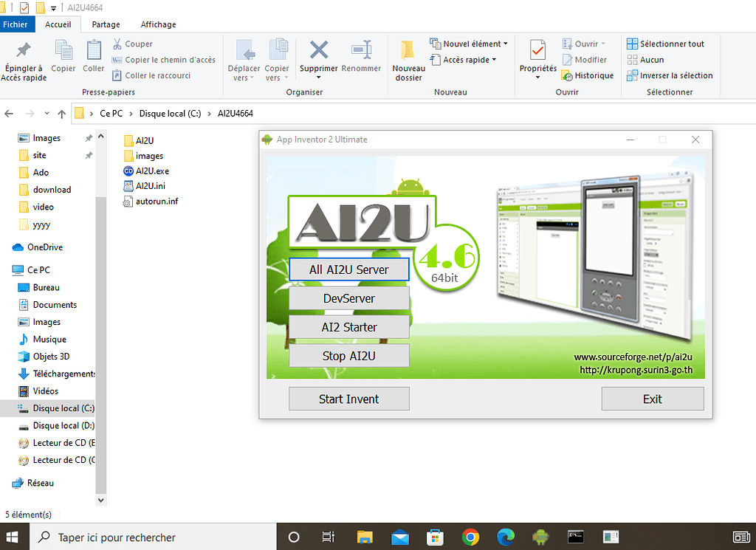Viewport: 756px width, 550px height.
Task: Click the Start Invent button
Action: 348,399
